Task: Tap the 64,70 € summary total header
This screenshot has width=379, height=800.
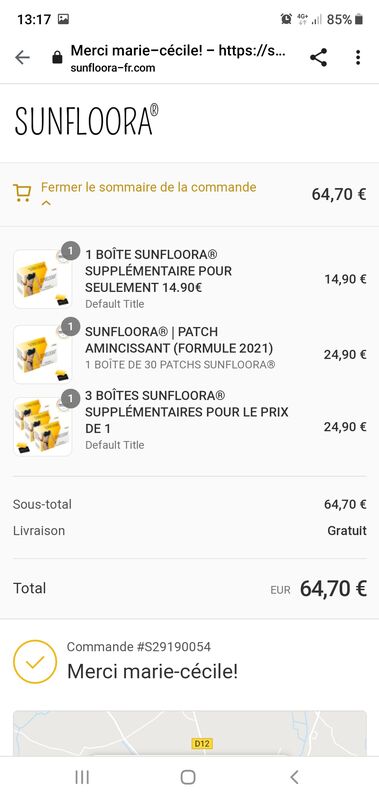Action: coord(339,194)
